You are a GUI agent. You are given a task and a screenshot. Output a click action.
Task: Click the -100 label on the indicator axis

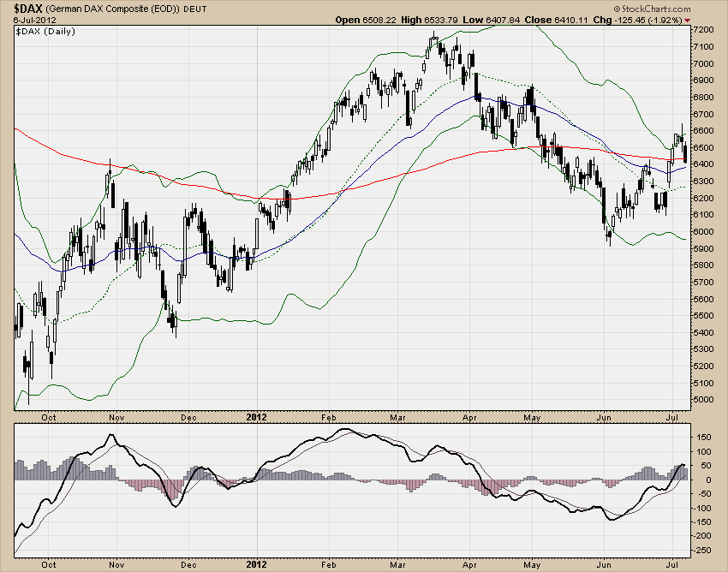[702, 509]
